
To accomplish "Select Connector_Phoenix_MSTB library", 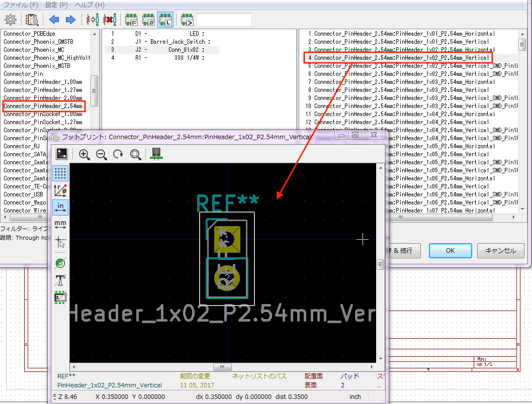I will click(37, 66).
